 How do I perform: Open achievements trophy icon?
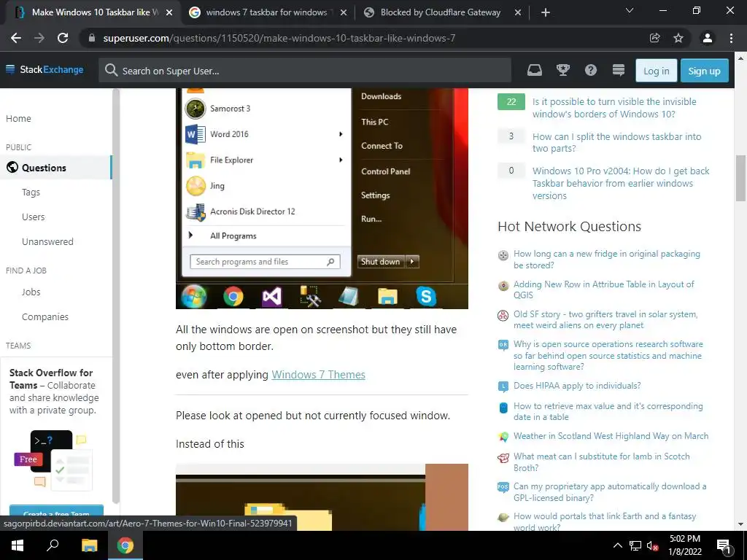563,71
